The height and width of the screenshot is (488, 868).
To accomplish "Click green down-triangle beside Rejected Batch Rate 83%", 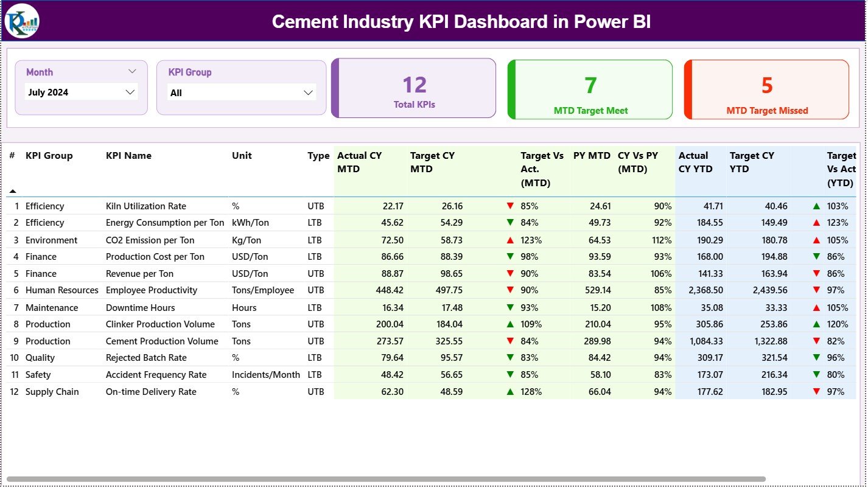I will point(511,358).
